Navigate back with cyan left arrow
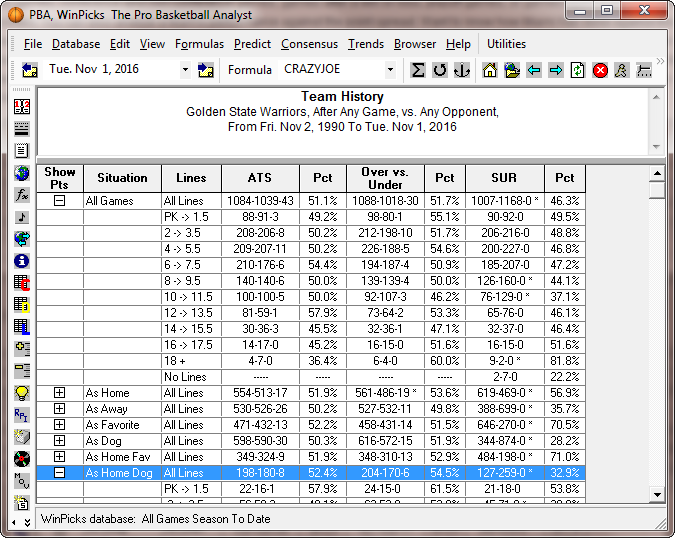Image resolution: width=675 pixels, height=538 pixels. pyautogui.click(x=534, y=70)
